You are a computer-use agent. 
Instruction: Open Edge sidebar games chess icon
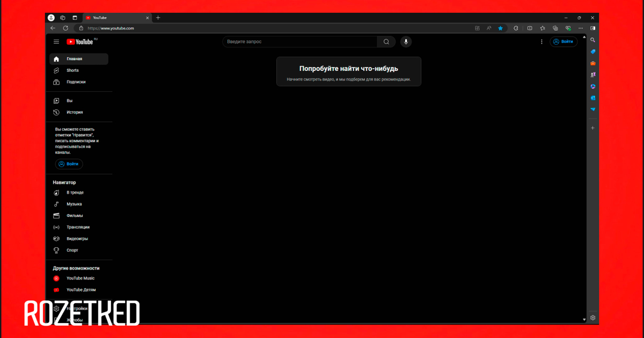[593, 75]
